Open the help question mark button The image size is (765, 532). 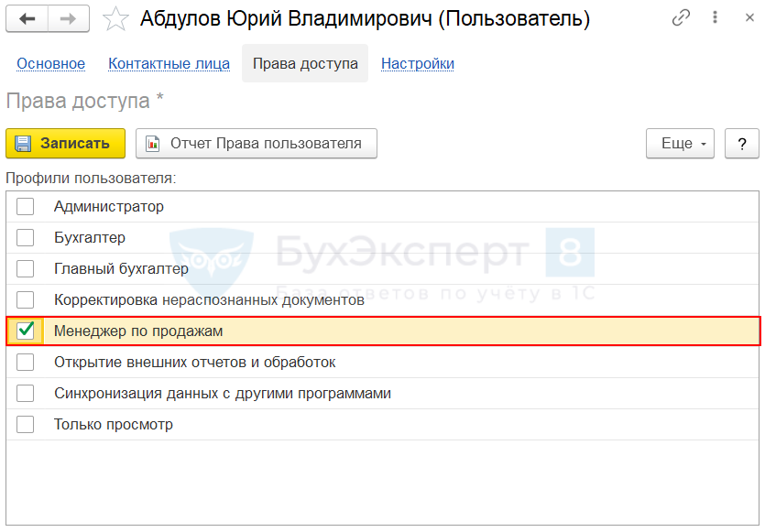(x=741, y=144)
